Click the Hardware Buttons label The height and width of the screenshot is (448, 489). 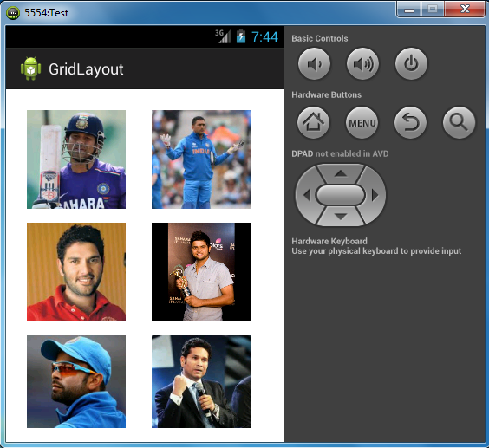point(327,94)
